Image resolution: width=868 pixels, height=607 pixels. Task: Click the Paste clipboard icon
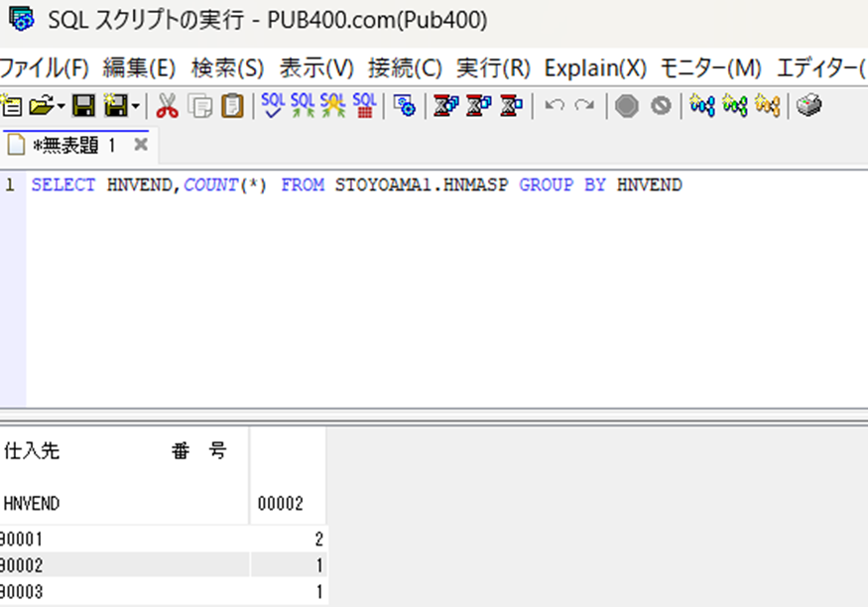232,106
